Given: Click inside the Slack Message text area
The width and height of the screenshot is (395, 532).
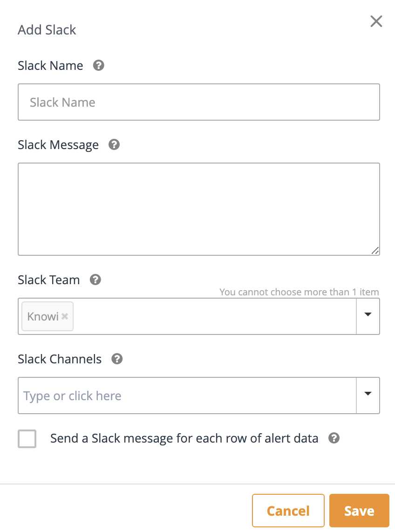Looking at the screenshot, I should pos(199,209).
